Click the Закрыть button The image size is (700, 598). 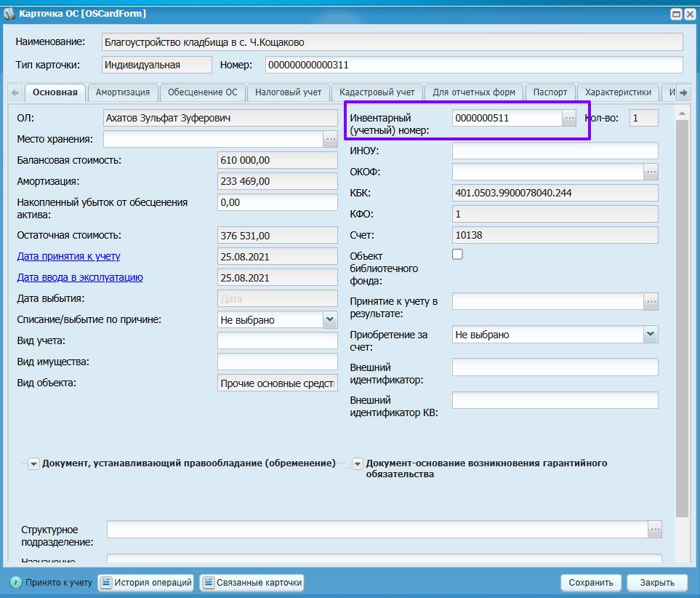656,582
